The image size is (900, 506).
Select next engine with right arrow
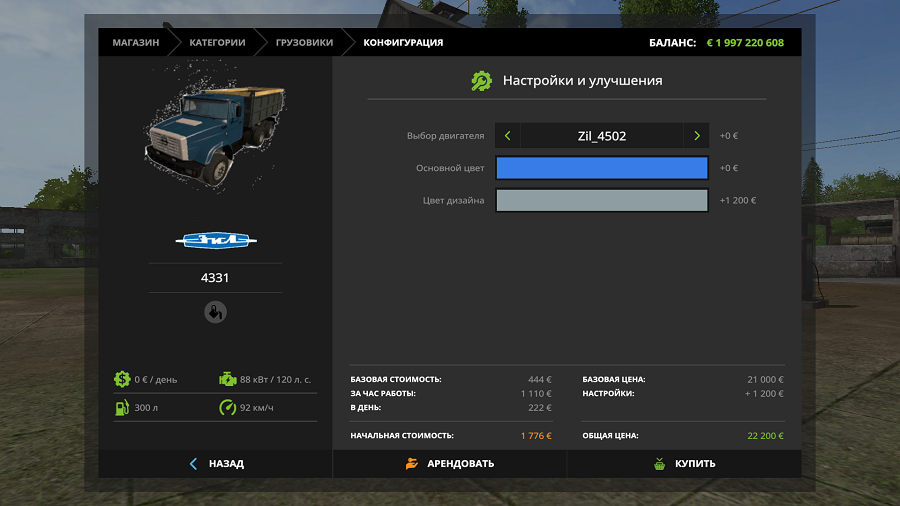coord(696,136)
